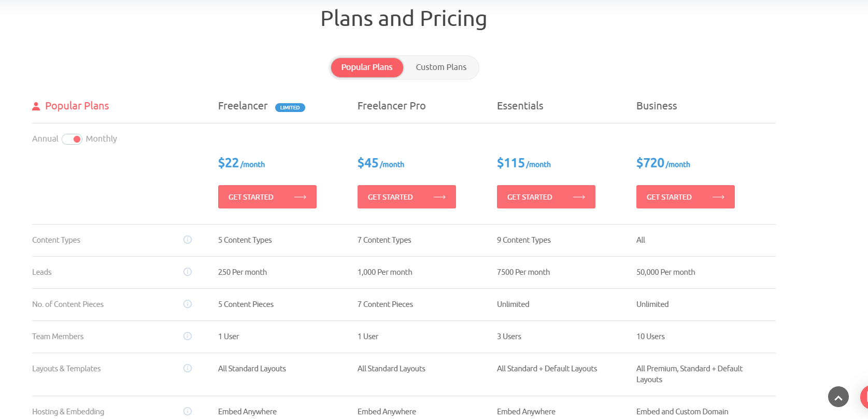868x419 pixels.
Task: Click the No. of Content Pieces info icon
Action: pyautogui.click(x=188, y=304)
